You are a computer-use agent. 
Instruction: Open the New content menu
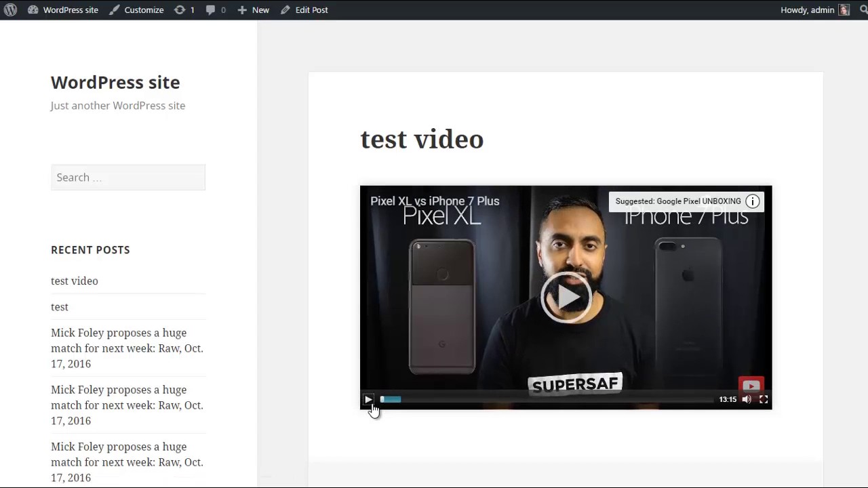click(x=253, y=9)
